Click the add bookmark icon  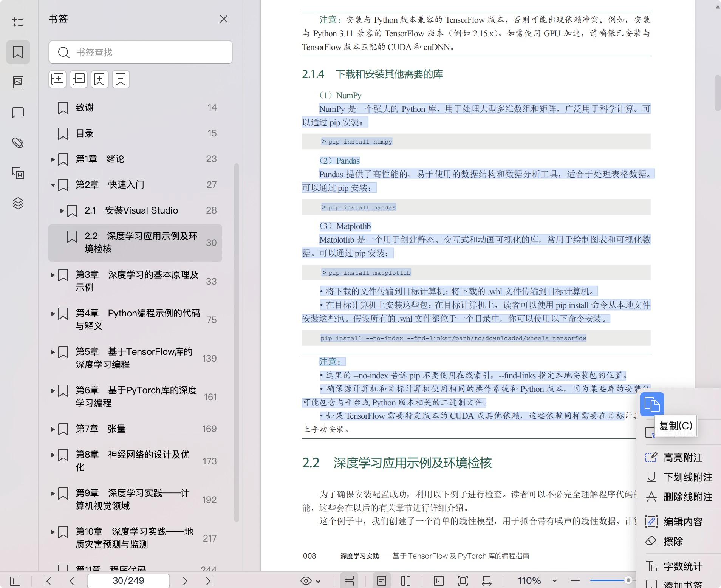tap(100, 79)
